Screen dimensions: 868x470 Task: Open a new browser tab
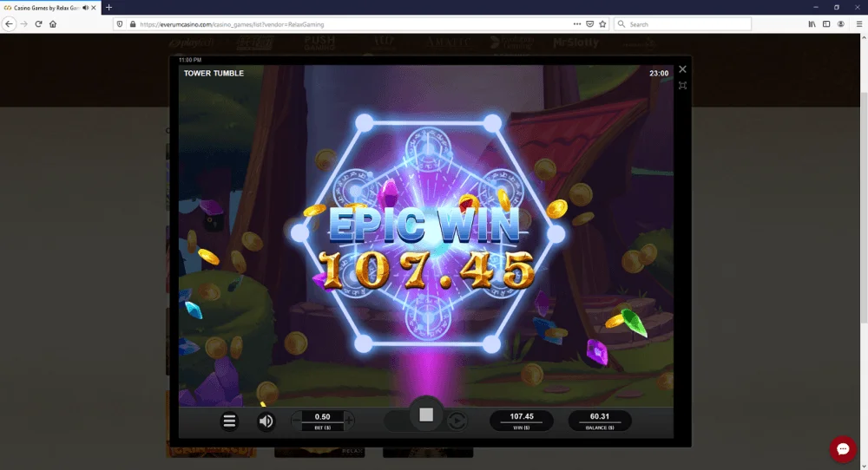point(108,8)
